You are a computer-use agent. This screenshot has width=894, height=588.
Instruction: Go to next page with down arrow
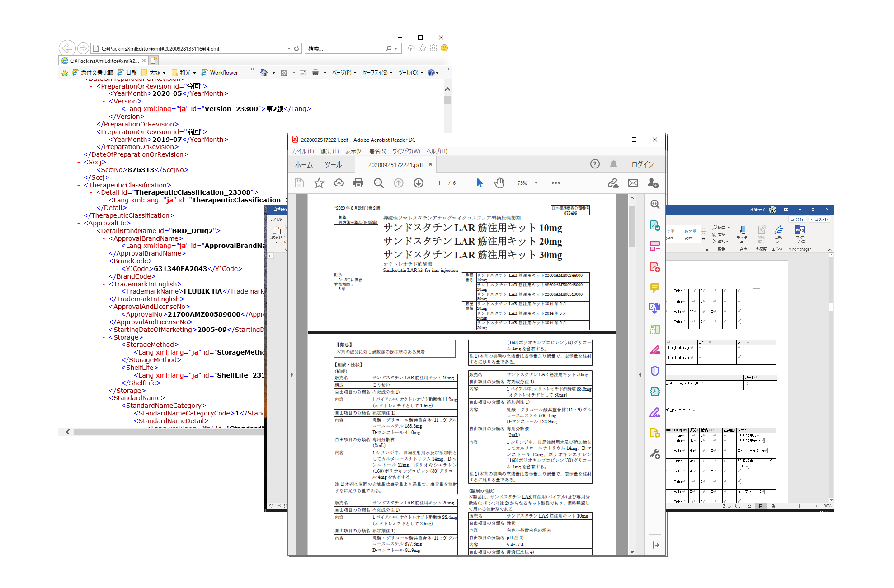pos(419,183)
